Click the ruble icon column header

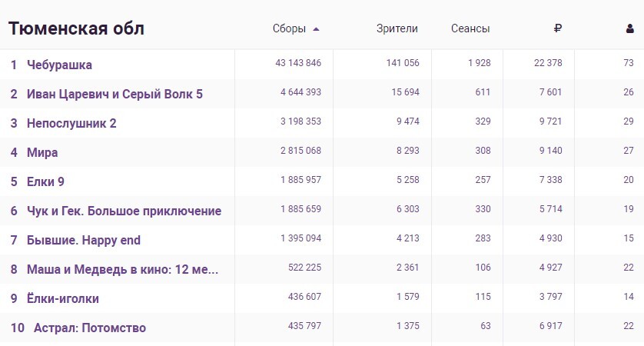point(557,29)
